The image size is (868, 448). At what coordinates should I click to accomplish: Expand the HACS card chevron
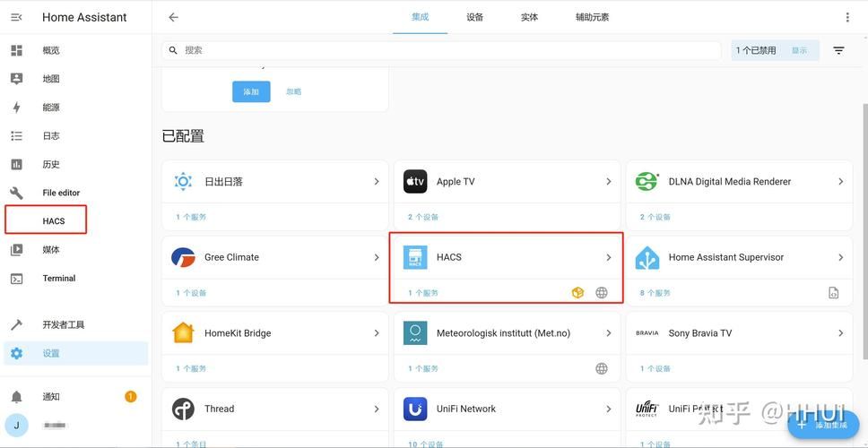pyautogui.click(x=608, y=257)
